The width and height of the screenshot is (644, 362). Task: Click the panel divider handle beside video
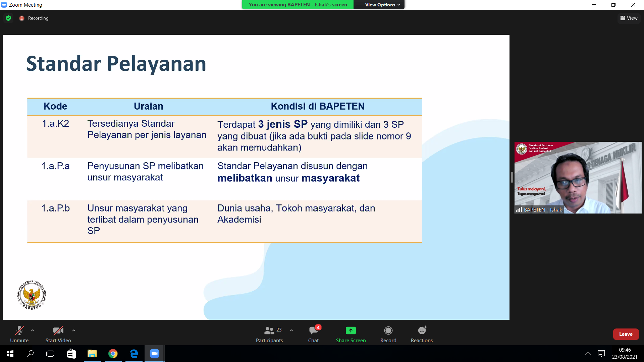pyautogui.click(x=512, y=177)
